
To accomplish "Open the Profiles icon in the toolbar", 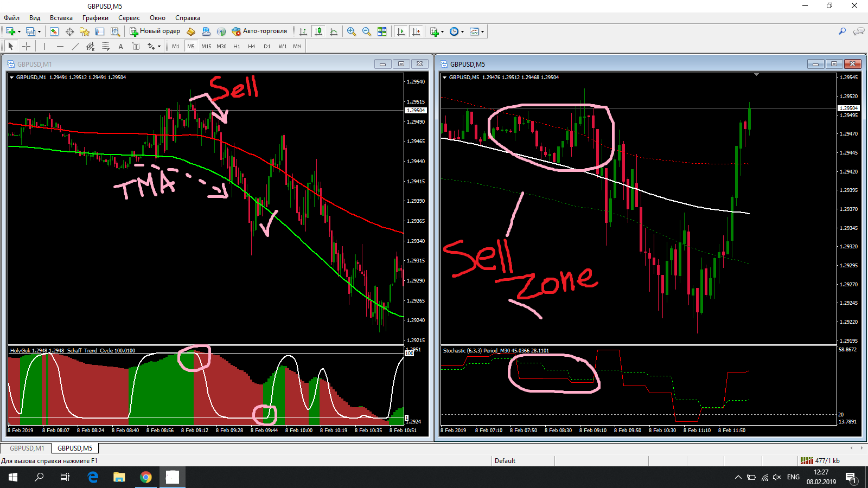I will point(30,31).
